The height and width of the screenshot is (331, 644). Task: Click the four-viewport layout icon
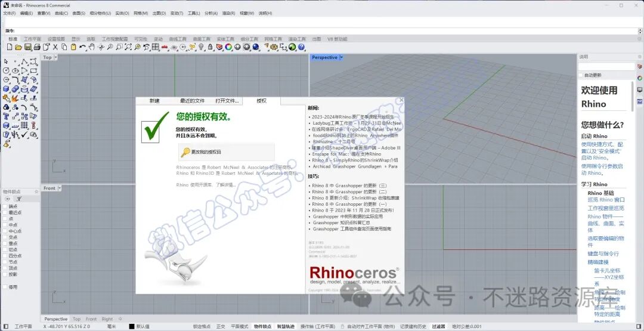(x=155, y=47)
